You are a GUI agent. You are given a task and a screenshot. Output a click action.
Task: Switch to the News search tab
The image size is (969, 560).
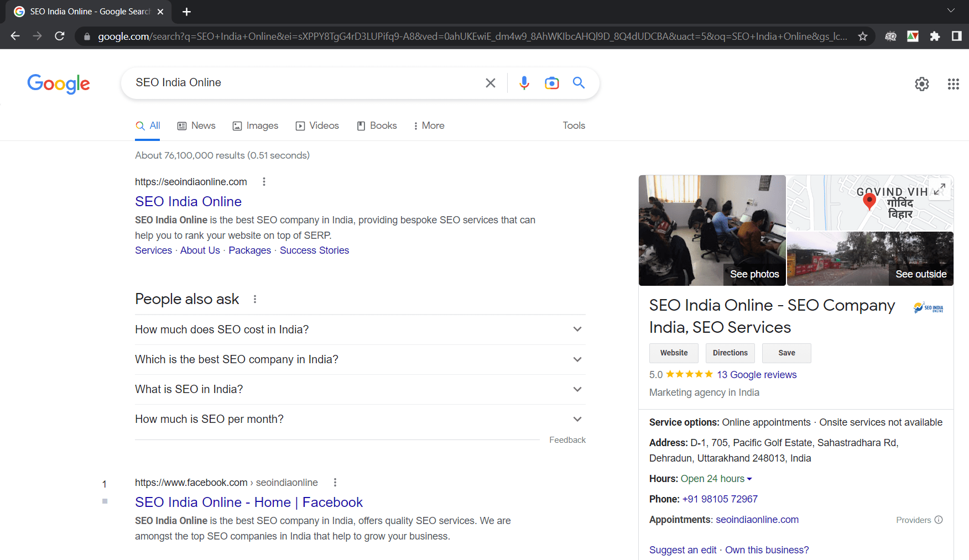[x=196, y=126]
